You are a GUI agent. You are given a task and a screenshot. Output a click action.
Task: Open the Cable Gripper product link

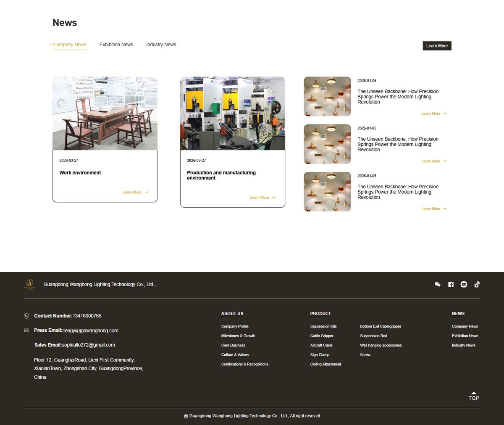[322, 336]
